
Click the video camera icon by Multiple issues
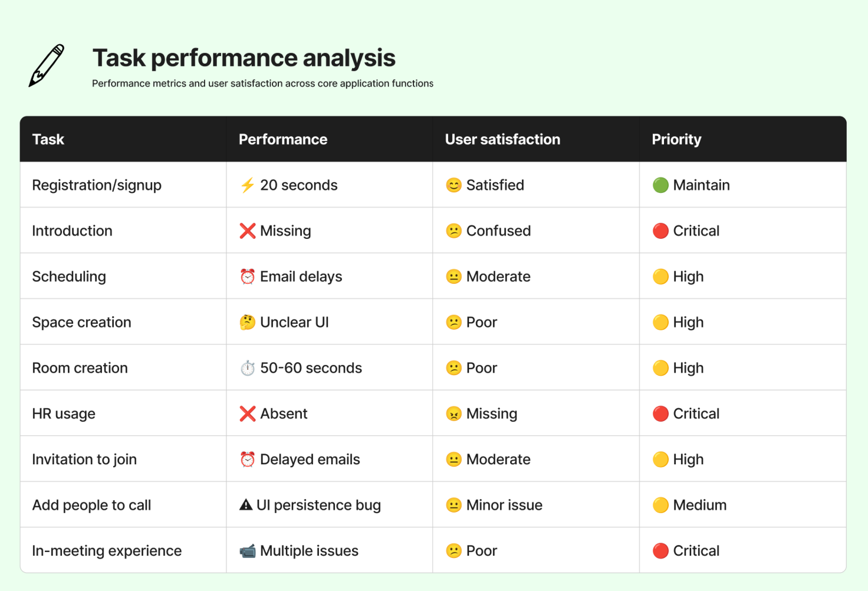248,551
